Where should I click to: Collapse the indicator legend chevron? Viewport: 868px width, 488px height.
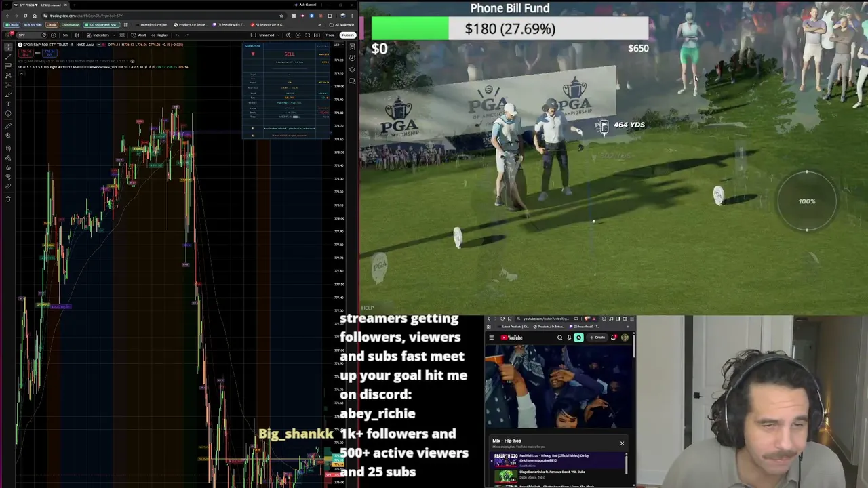pyautogui.click(x=20, y=73)
